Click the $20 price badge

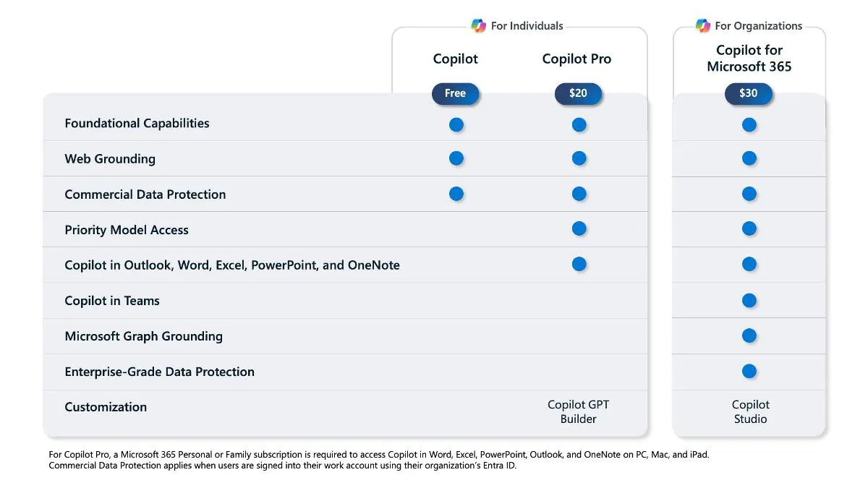(x=578, y=93)
